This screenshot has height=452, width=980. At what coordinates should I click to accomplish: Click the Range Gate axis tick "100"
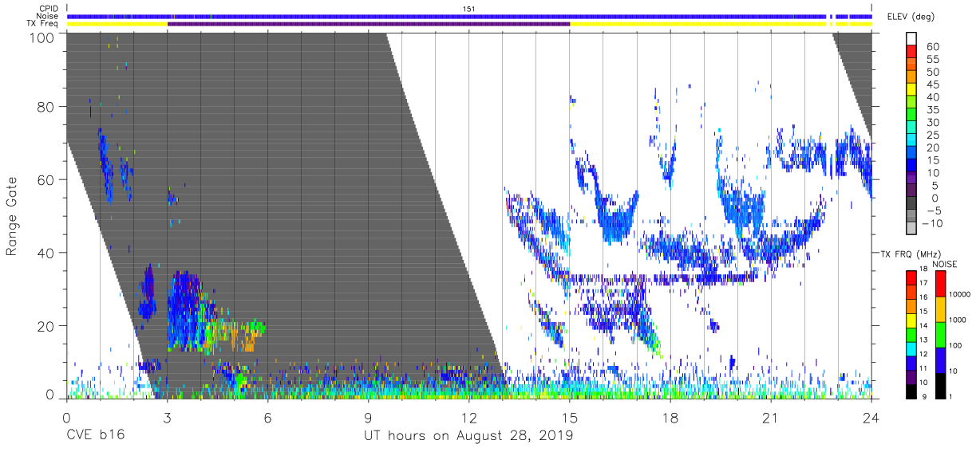42,37
